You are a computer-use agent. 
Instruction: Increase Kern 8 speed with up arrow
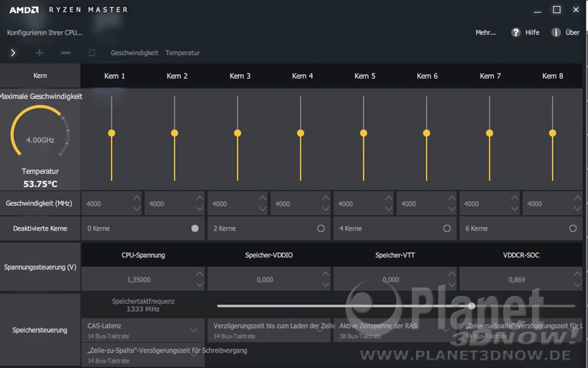[x=578, y=198]
